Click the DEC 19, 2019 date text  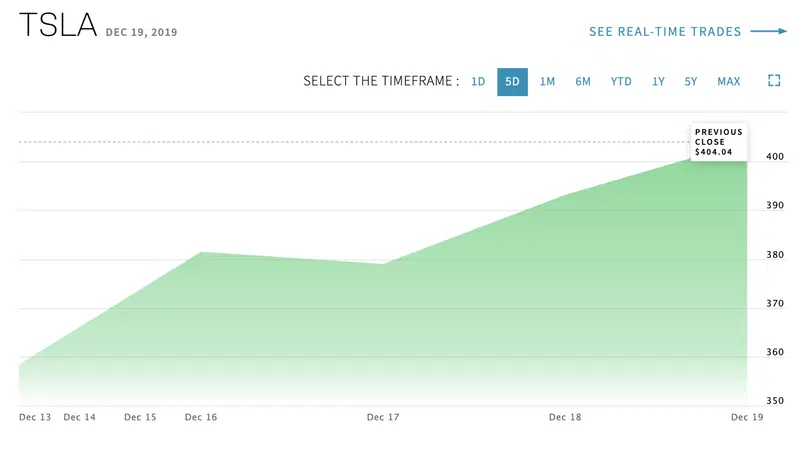(141, 32)
